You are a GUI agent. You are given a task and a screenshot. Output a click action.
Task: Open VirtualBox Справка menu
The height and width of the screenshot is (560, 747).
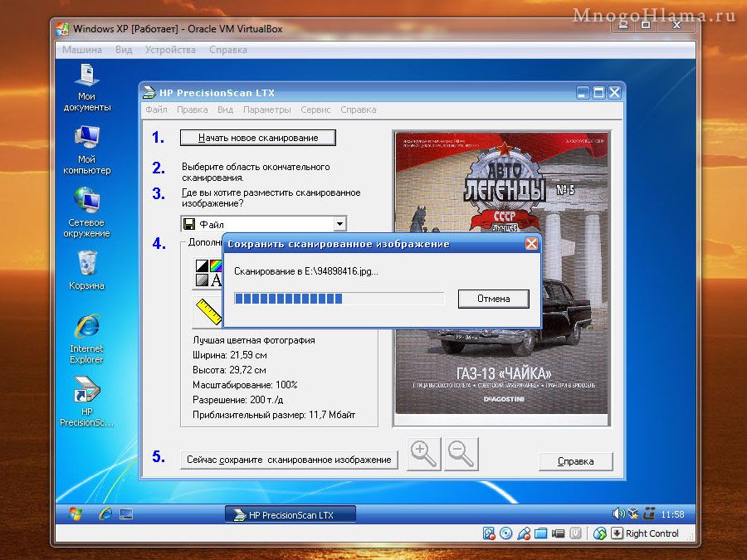tap(227, 50)
